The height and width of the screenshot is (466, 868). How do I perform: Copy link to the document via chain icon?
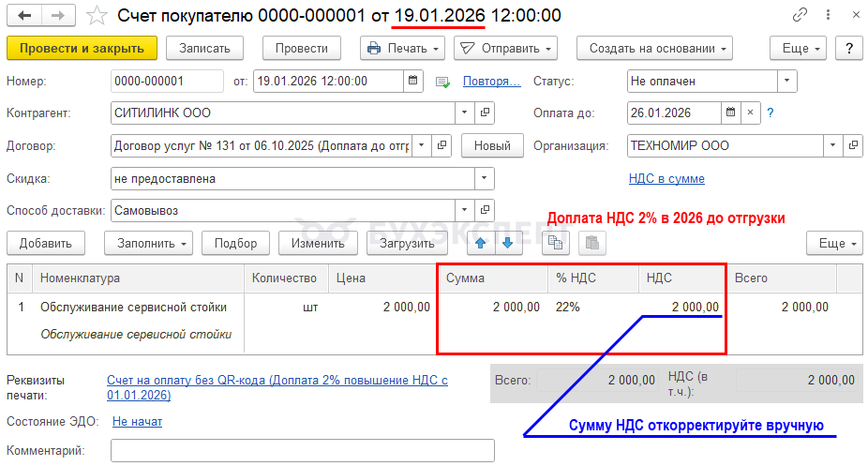click(800, 15)
